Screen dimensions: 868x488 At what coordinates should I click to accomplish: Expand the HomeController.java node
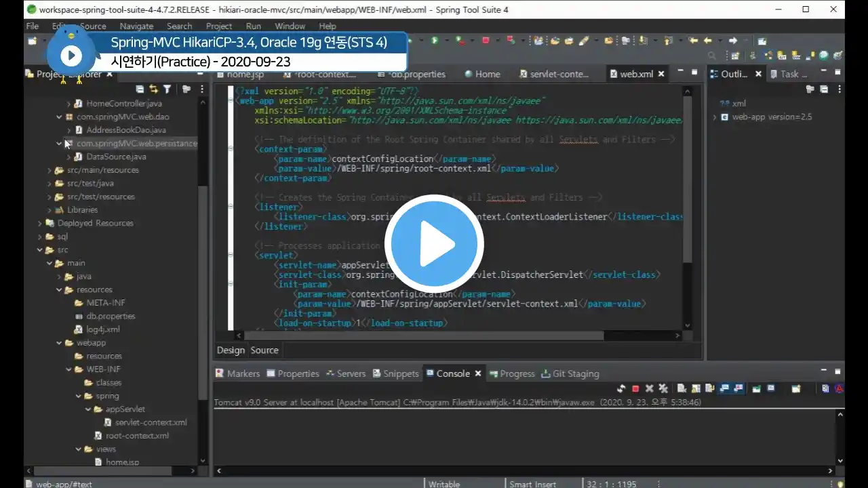[x=68, y=104]
